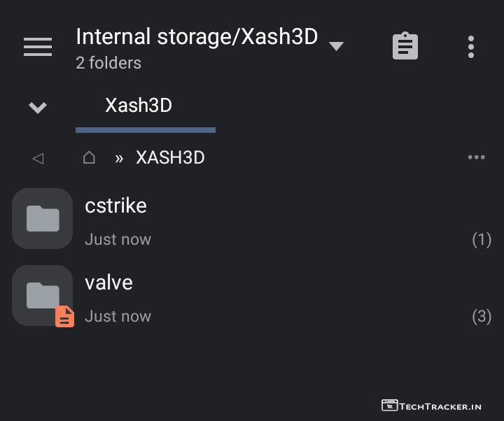This screenshot has height=421, width=504.
Task: Click the '2 folders' subtitle text
Action: coord(108,63)
